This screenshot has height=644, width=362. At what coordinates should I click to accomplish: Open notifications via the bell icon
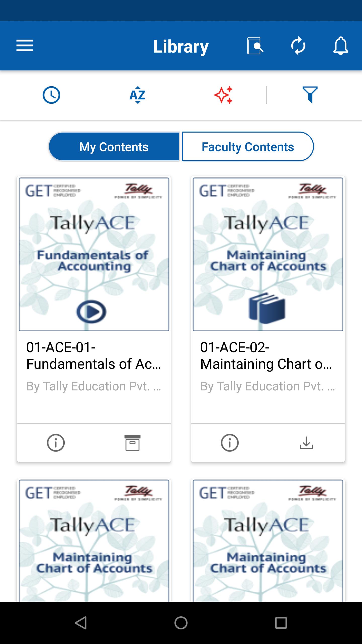[x=341, y=46]
